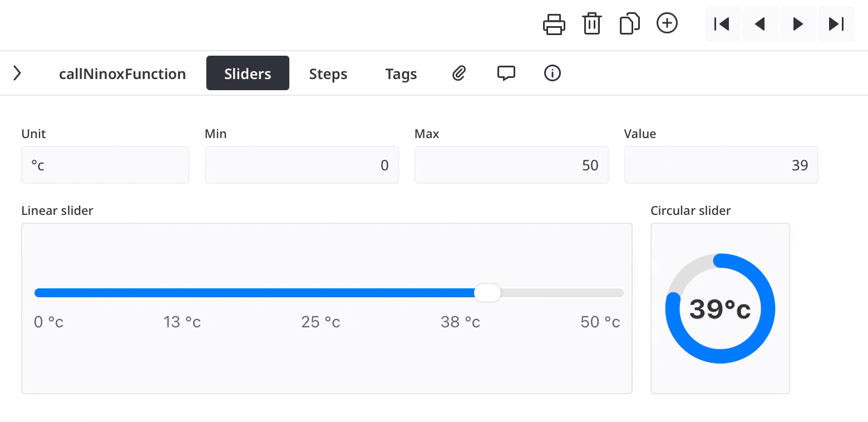Switch to the Steps tab
The image size is (868, 422).
tap(328, 73)
